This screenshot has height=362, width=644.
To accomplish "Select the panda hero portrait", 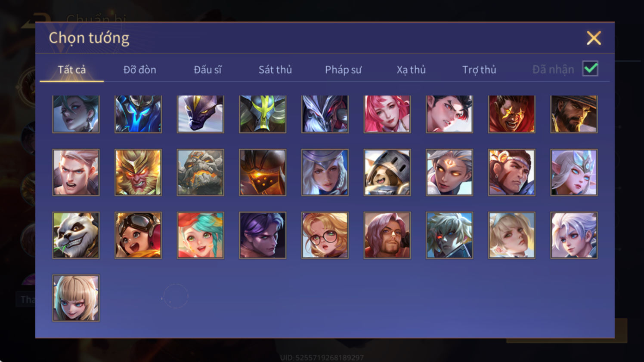I will 76,235.
